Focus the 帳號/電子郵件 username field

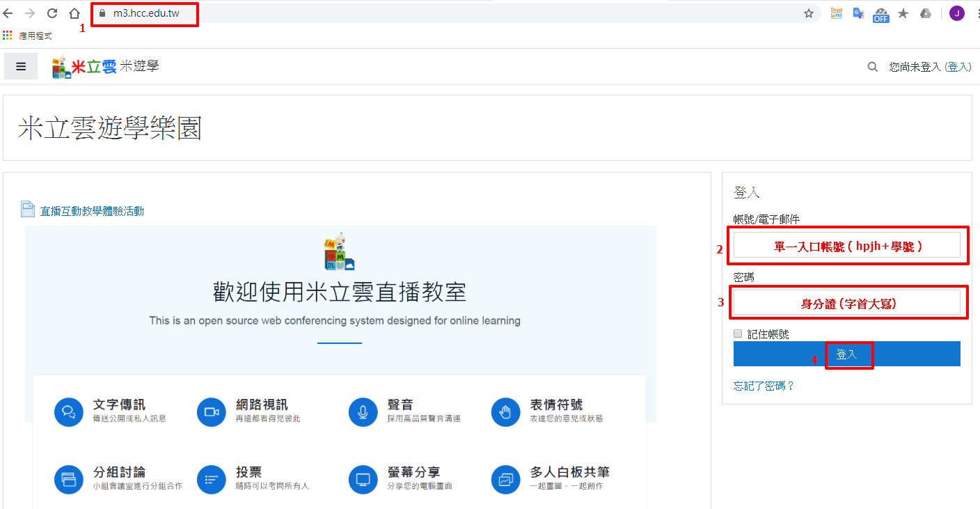coord(847,245)
